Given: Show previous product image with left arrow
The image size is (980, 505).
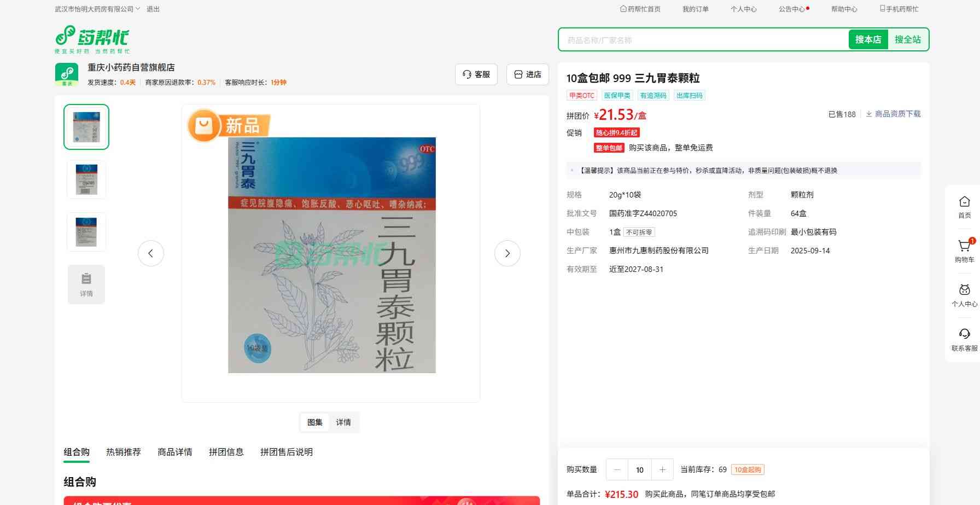Looking at the screenshot, I should click(151, 253).
